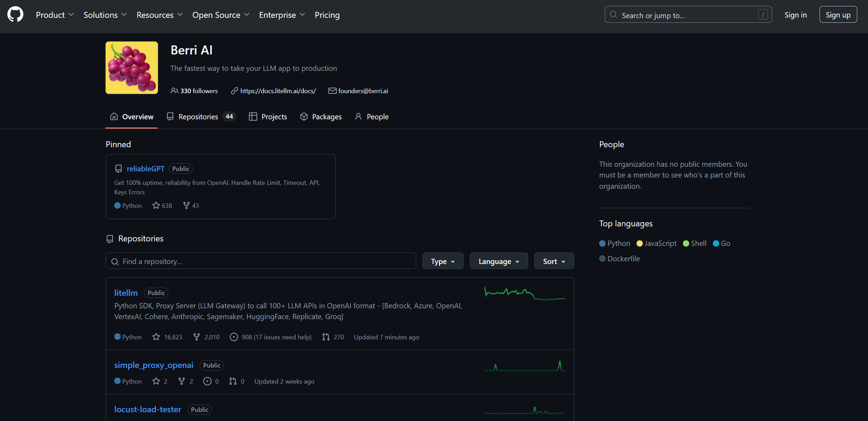This screenshot has width=868, height=421.
Task: Expand the Language filter dropdown
Action: click(x=498, y=261)
